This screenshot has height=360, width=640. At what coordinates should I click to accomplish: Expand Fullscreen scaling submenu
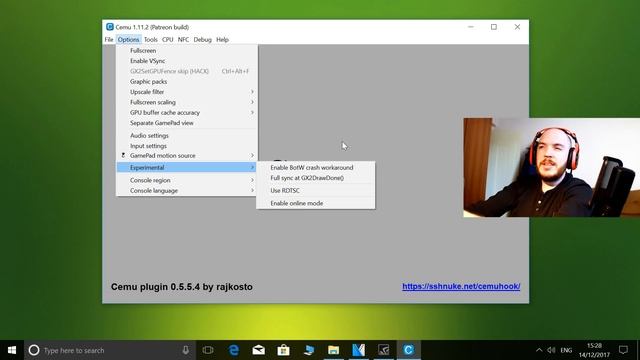point(187,102)
